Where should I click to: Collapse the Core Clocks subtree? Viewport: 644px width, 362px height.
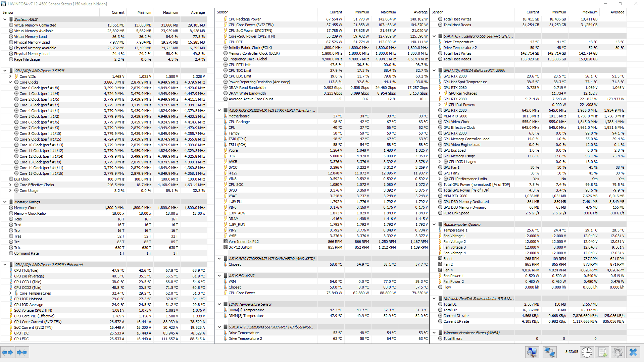point(10,82)
